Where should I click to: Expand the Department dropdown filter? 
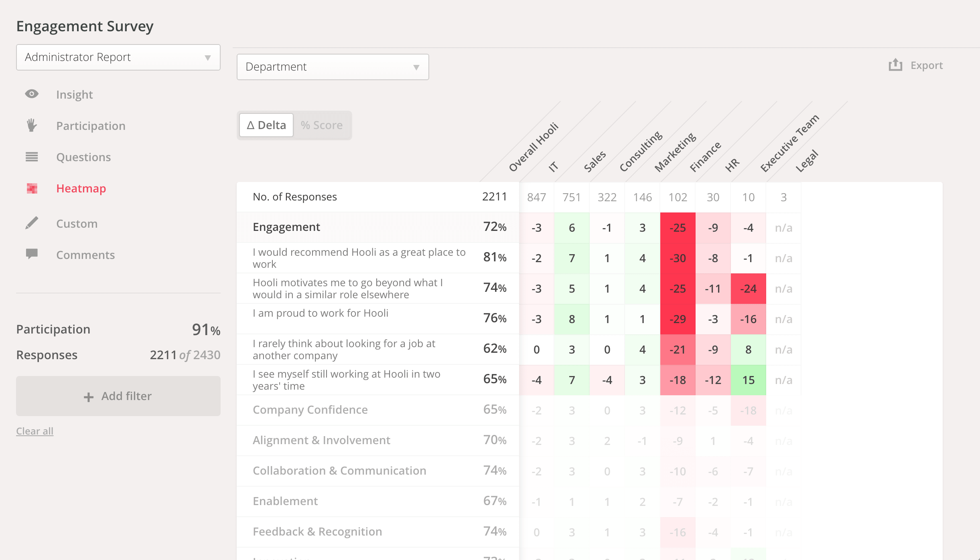click(332, 66)
